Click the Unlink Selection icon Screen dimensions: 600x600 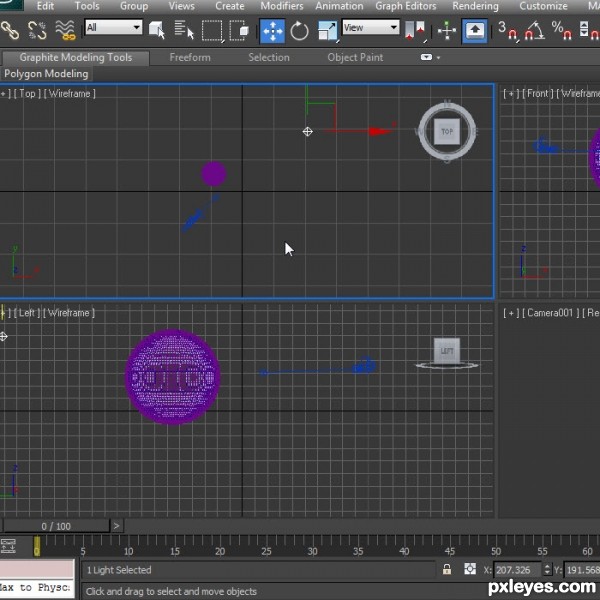37,31
